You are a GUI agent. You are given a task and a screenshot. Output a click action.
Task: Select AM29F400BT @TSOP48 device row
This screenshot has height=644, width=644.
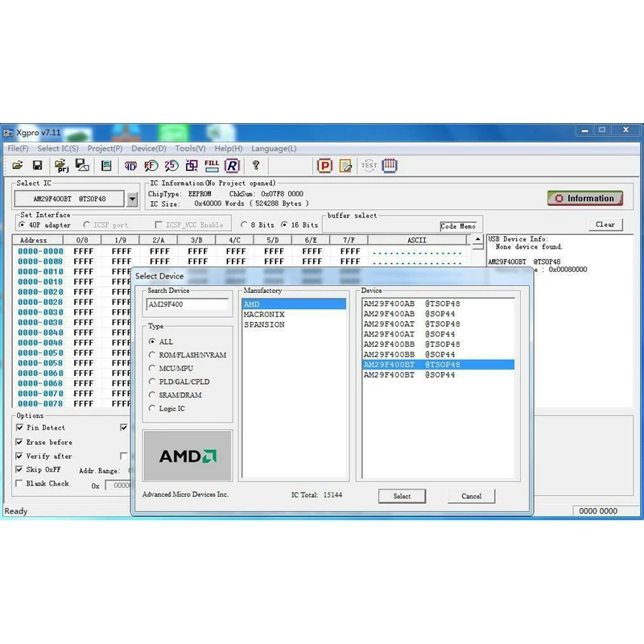[438, 365]
